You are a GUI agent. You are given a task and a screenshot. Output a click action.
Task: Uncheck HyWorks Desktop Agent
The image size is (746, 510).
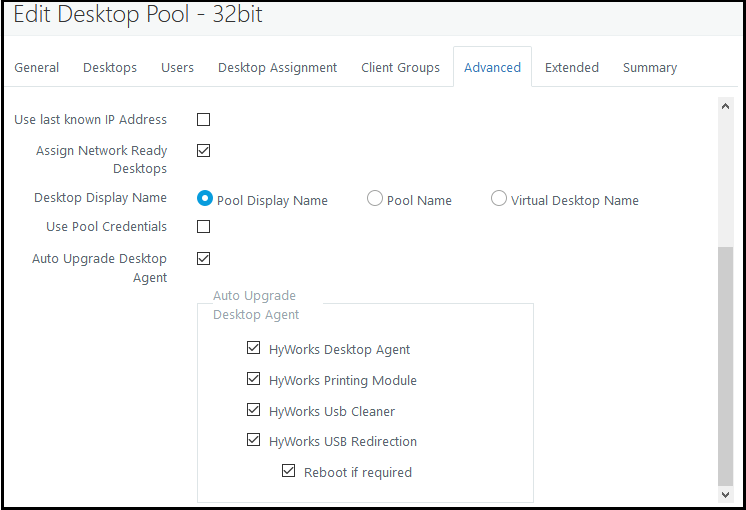tap(253, 349)
